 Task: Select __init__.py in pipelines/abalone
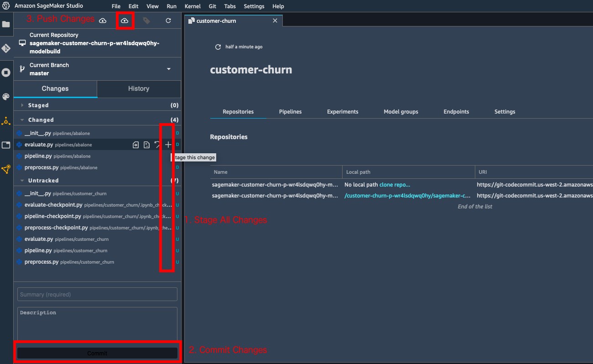(97, 133)
